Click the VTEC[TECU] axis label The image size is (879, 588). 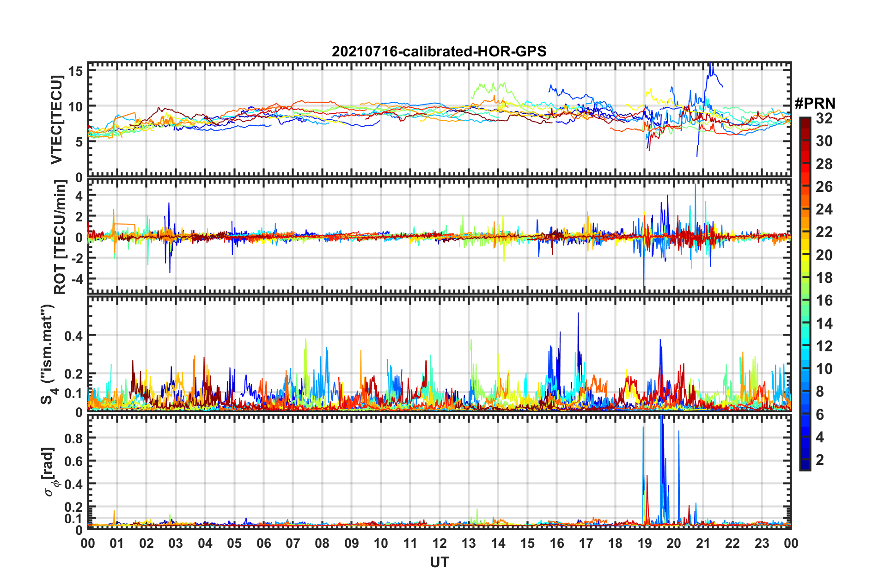(56, 120)
